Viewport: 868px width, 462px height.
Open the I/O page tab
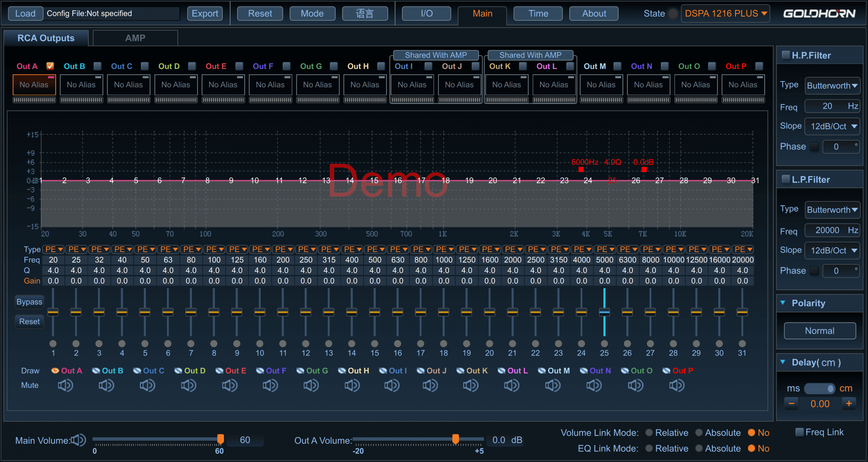click(426, 14)
